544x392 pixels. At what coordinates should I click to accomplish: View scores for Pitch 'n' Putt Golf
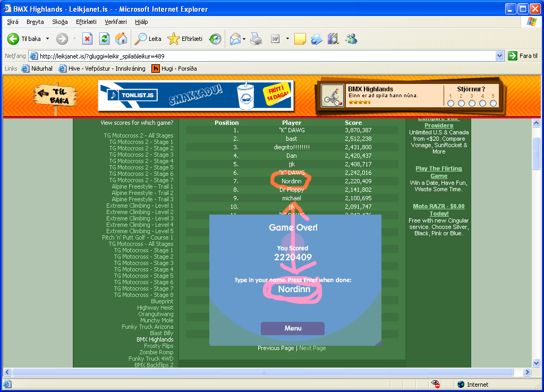(138, 237)
